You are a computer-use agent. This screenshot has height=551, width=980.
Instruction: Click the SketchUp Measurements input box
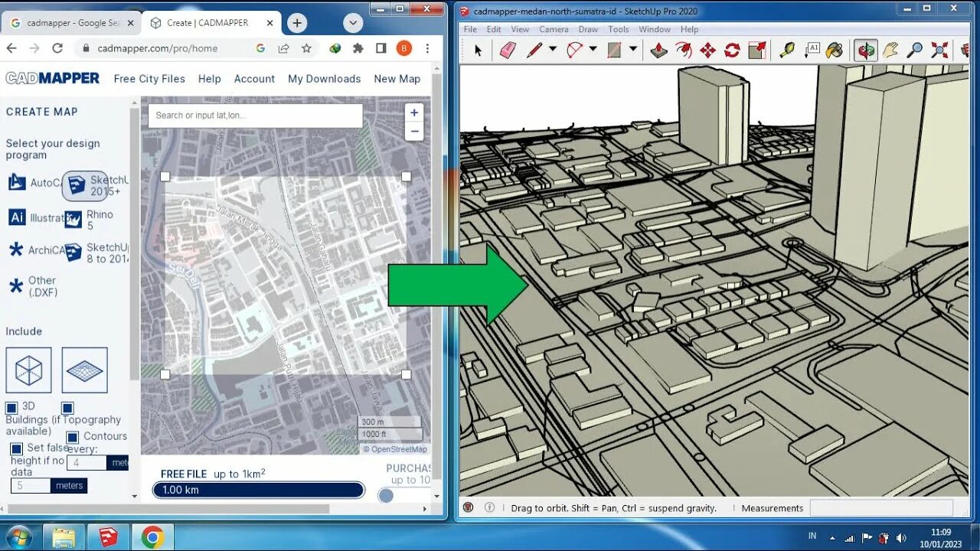coord(881,507)
